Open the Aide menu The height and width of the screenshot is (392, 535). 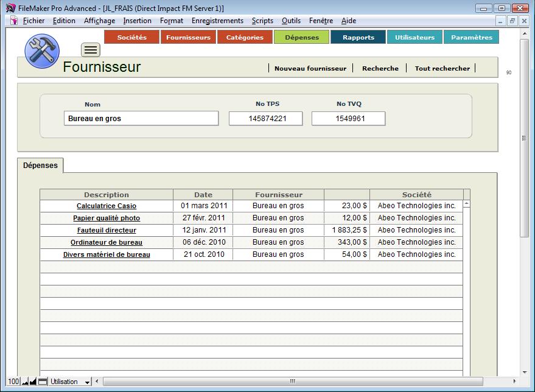click(x=349, y=21)
